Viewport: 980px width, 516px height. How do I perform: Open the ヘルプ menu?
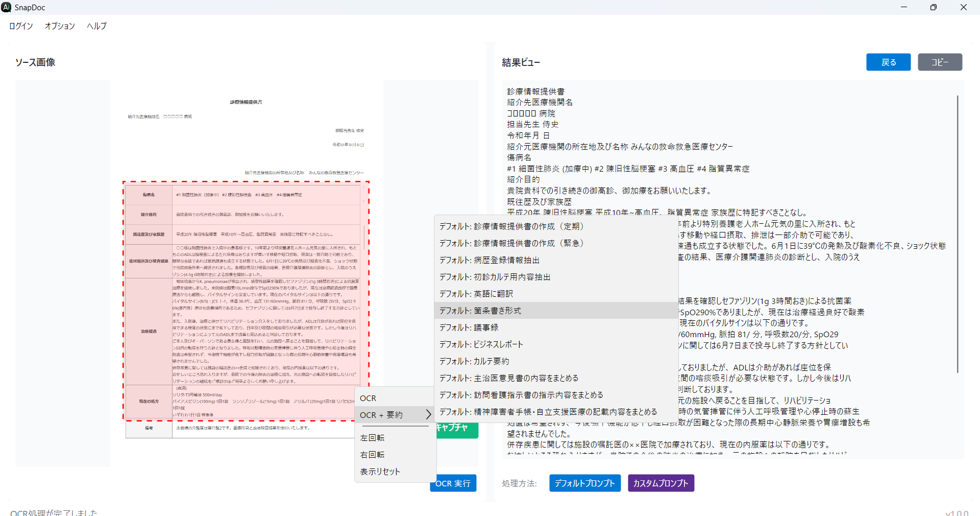click(96, 26)
